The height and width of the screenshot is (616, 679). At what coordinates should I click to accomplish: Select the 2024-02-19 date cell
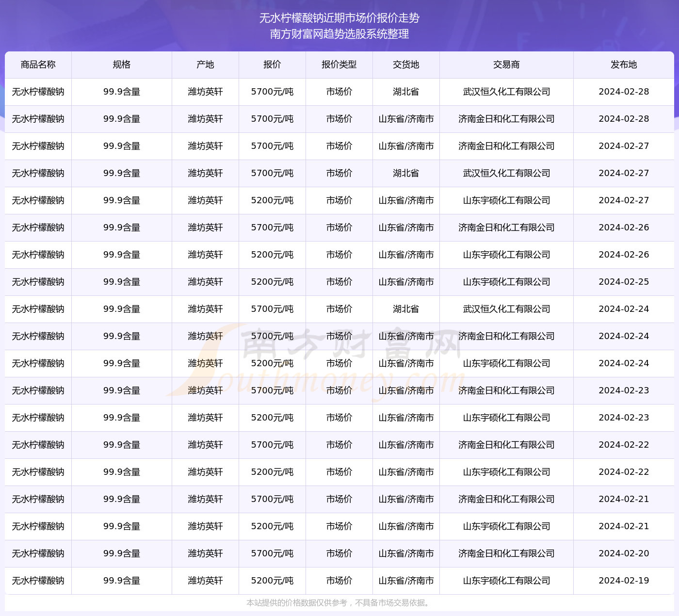[x=624, y=581]
